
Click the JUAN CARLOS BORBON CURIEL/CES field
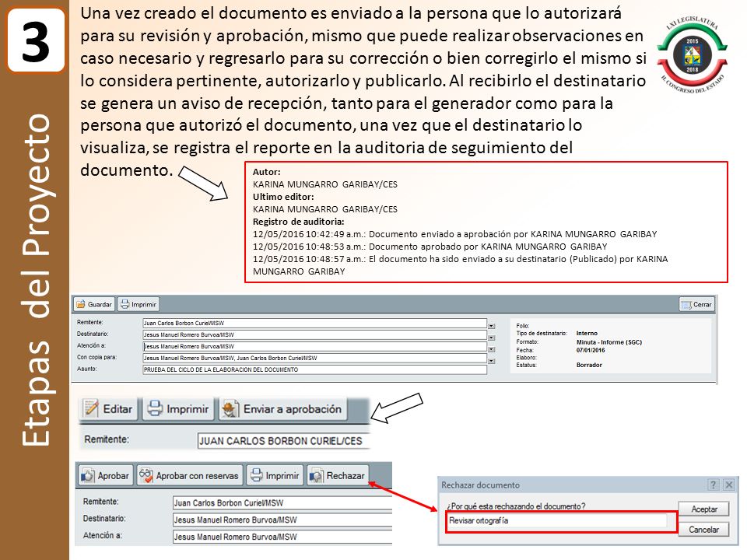[x=283, y=441]
